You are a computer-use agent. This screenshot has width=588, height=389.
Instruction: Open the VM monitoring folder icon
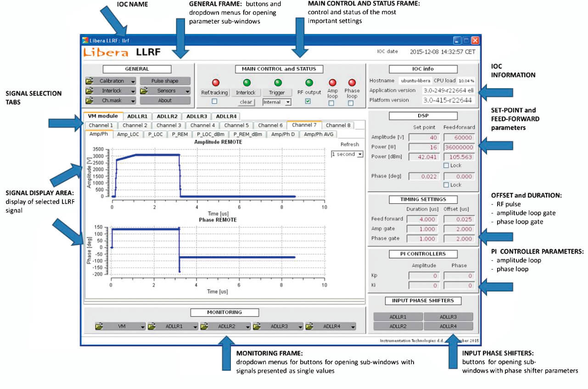click(x=100, y=327)
